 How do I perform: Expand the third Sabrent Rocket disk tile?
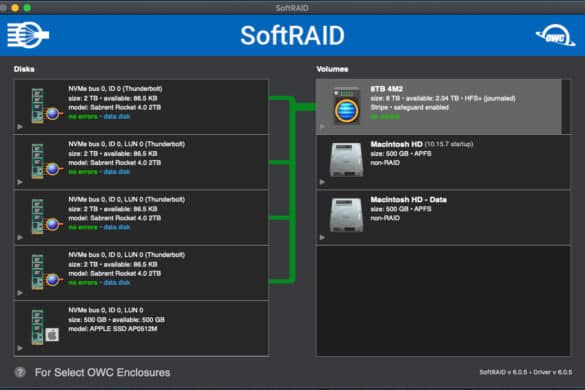(20, 237)
